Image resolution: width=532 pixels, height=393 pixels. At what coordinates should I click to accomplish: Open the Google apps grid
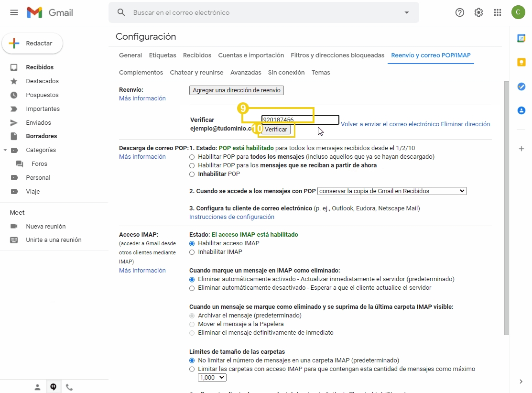click(x=498, y=12)
